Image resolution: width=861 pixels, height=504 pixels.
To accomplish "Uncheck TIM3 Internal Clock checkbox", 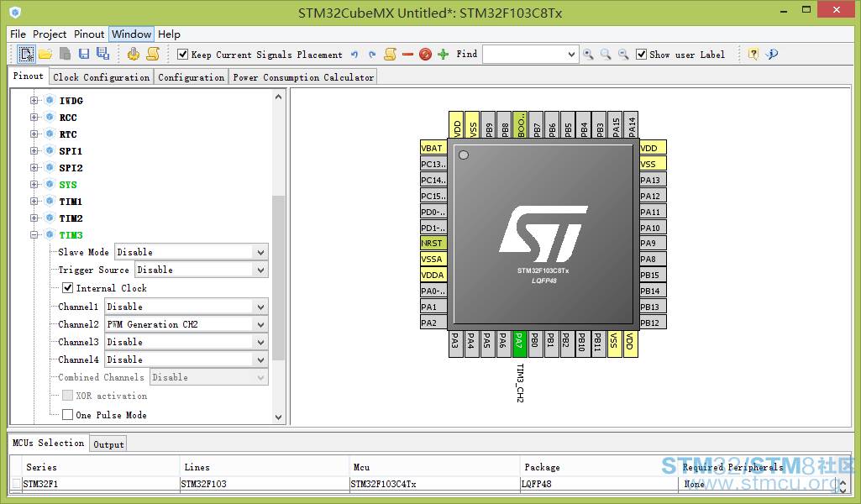I will [67, 287].
